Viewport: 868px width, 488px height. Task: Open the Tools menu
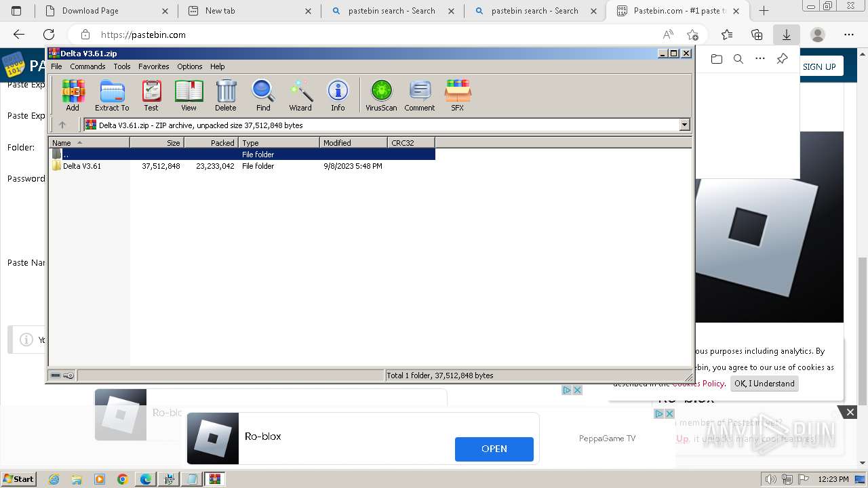click(122, 66)
